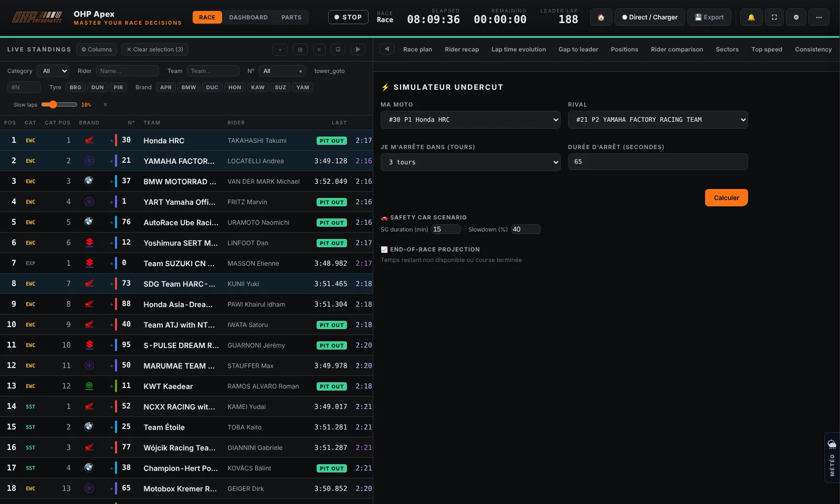Toggle the HON brand filter
This screenshot has height=504, width=840.
click(235, 87)
